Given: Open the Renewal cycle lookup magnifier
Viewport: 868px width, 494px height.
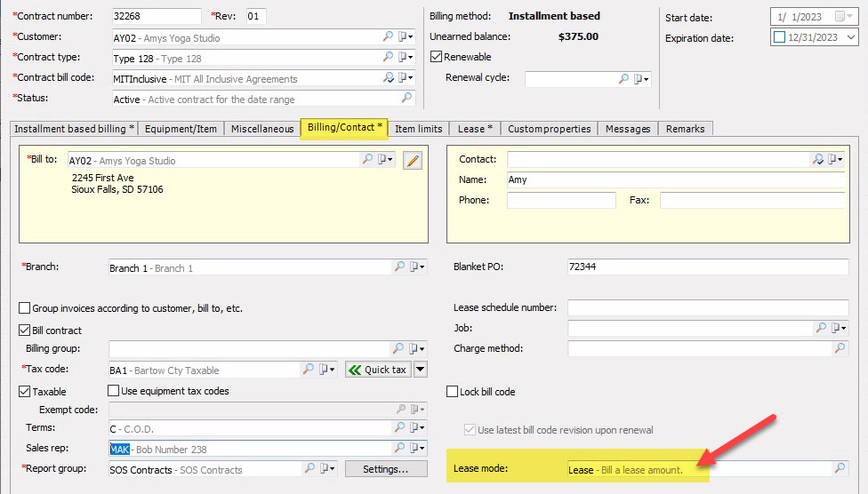Looking at the screenshot, I should coord(623,78).
